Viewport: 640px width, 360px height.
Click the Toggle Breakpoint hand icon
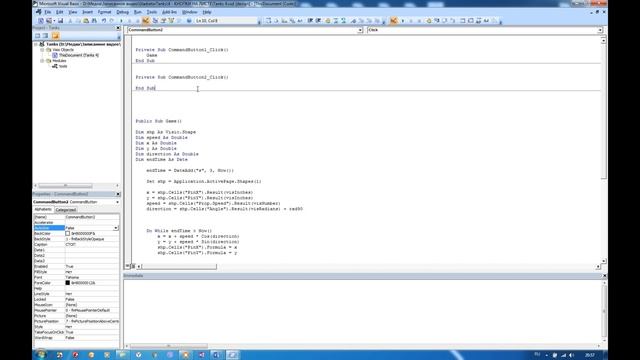click(327, 20)
